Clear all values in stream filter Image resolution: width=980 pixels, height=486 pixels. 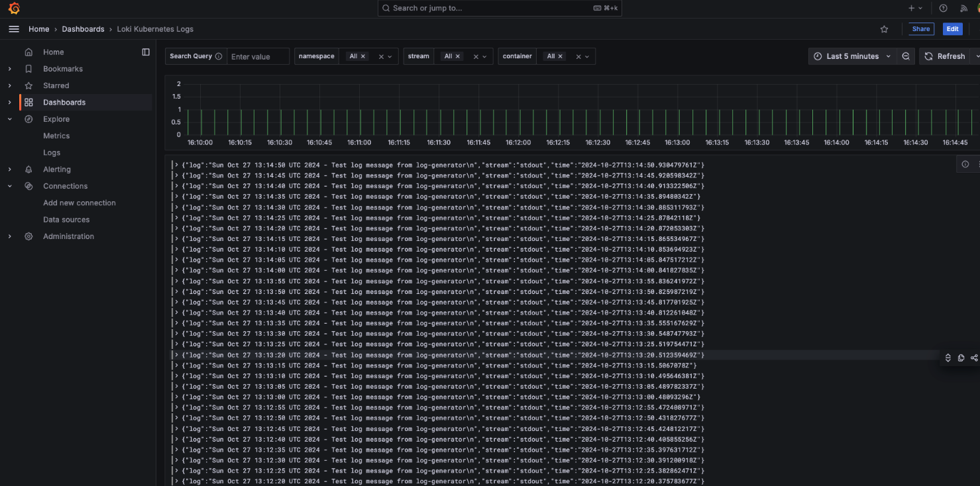476,57
